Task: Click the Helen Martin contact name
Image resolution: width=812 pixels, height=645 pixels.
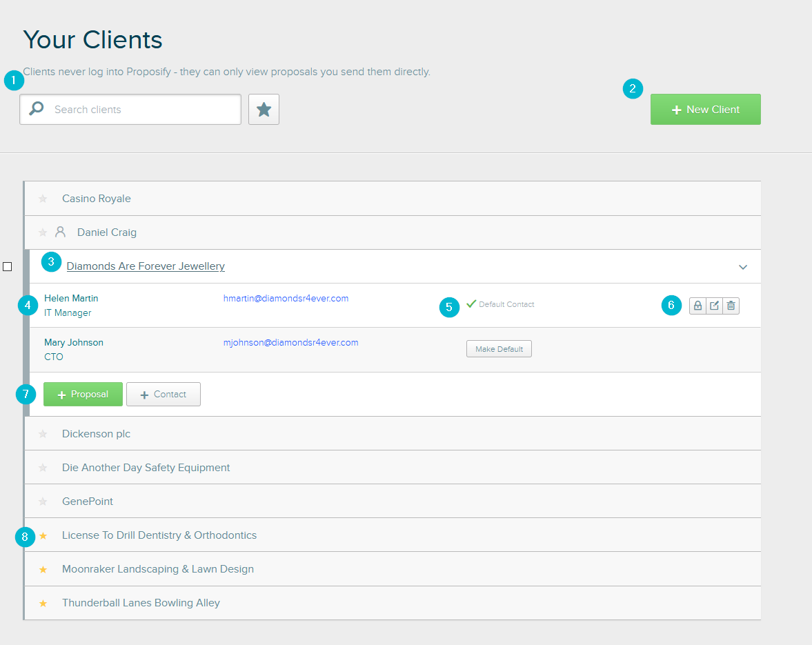Action: 71,298
